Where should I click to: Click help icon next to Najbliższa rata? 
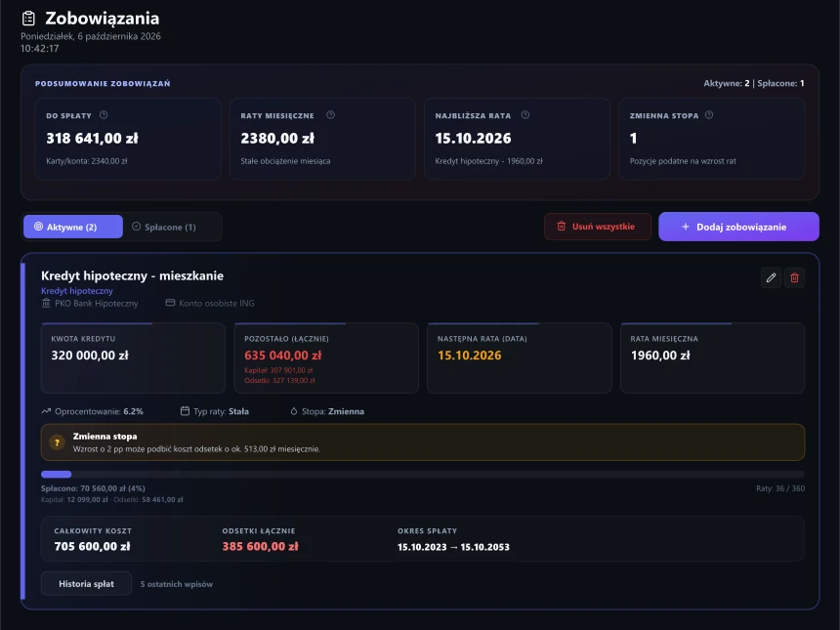pyautogui.click(x=525, y=114)
